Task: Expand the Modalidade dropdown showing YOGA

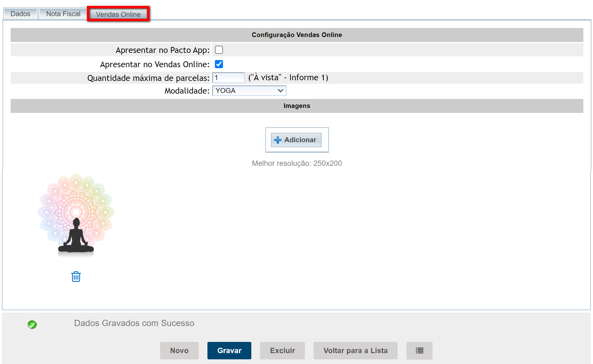Action: tap(249, 91)
